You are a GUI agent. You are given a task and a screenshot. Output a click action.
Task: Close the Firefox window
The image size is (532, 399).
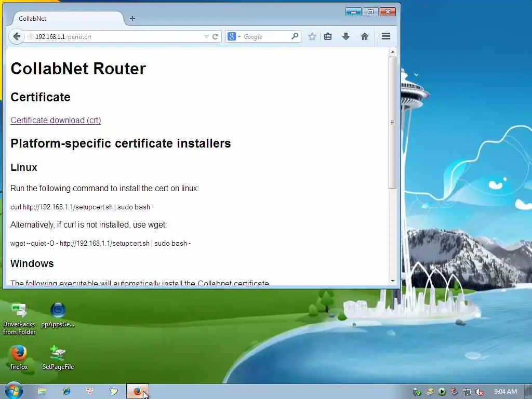click(388, 12)
